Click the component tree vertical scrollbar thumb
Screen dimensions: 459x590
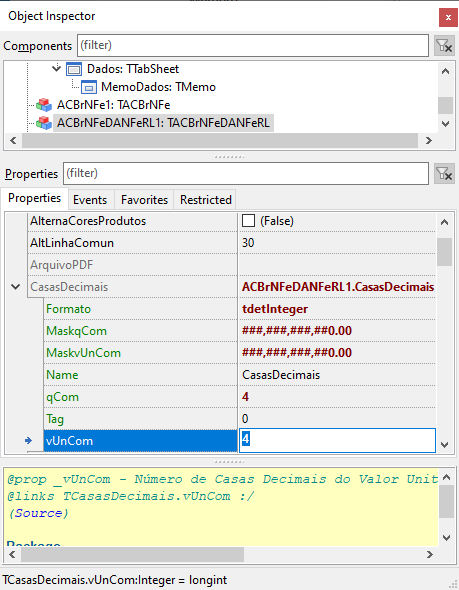tap(445, 105)
